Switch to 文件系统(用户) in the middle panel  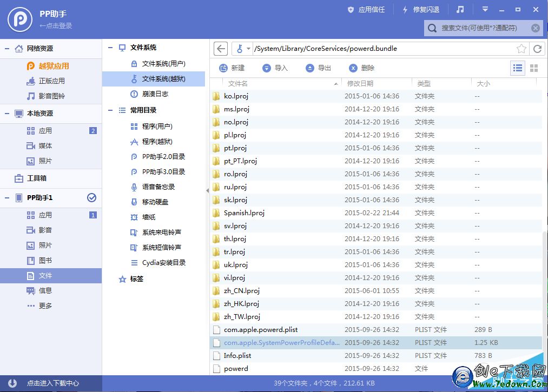pos(156,64)
